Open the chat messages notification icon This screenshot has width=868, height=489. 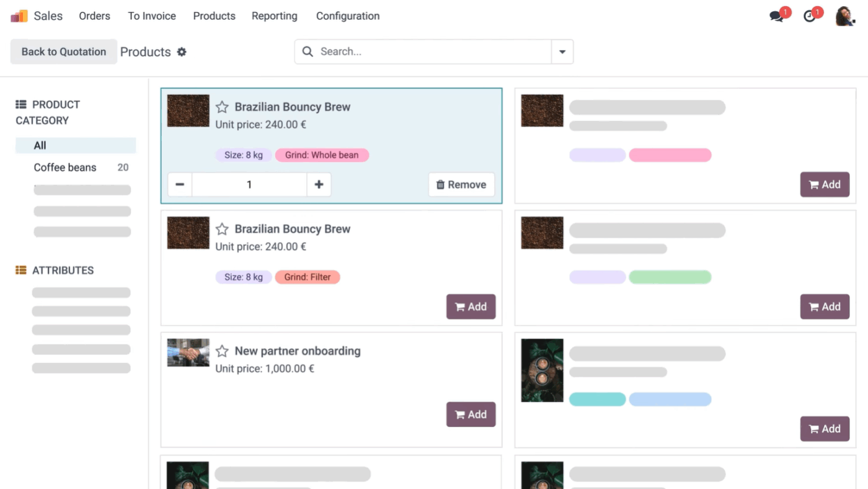pos(777,16)
